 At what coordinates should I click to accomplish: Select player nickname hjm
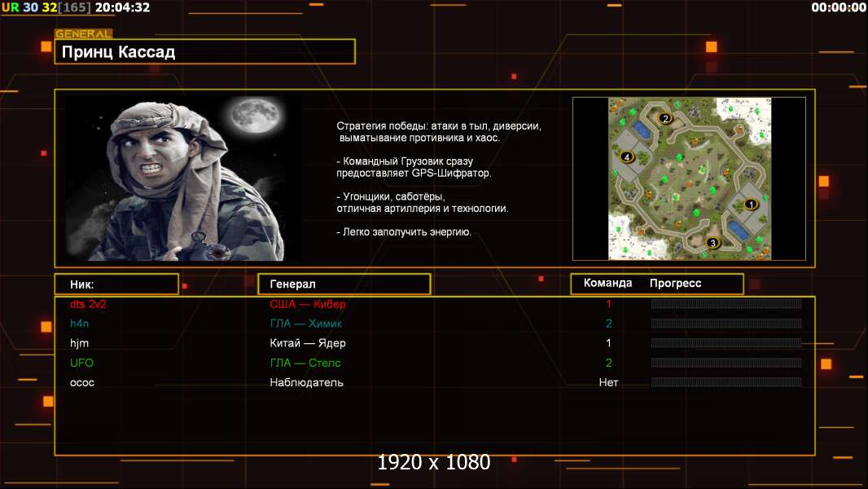(x=79, y=343)
